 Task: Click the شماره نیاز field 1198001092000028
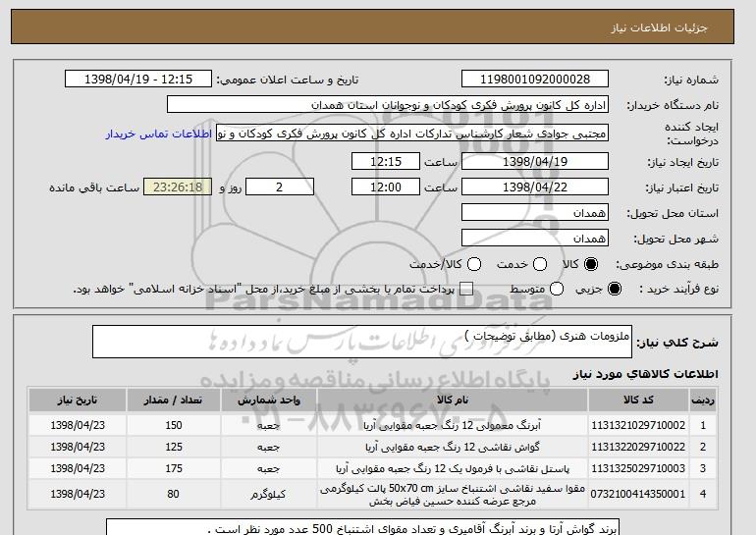point(535,80)
